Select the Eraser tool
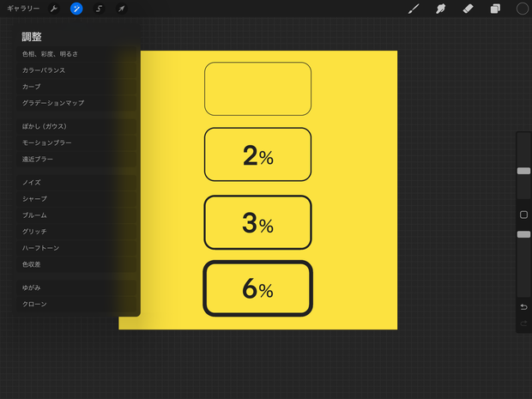Image resolution: width=532 pixels, height=399 pixels. [468, 9]
